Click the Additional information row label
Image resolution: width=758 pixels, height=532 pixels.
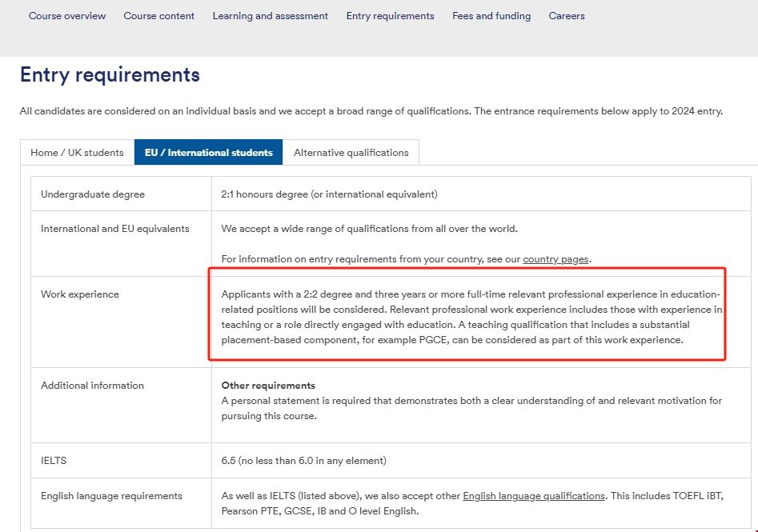92,386
